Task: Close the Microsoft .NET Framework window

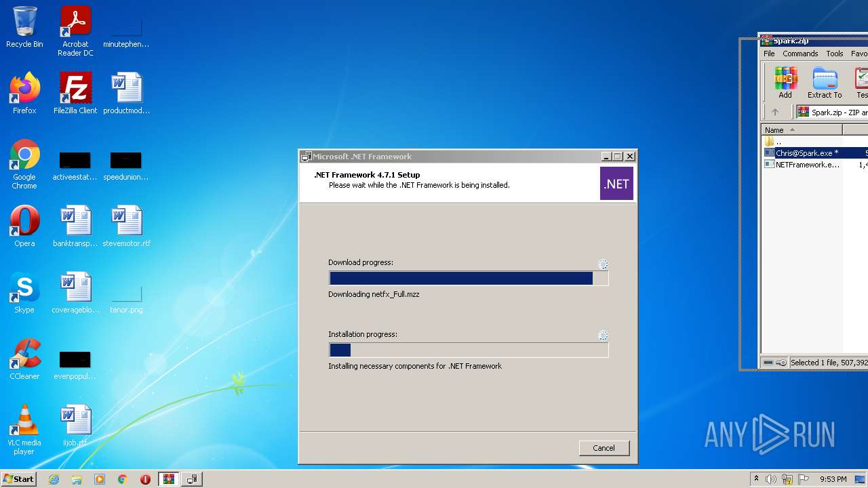Action: pyautogui.click(x=630, y=156)
